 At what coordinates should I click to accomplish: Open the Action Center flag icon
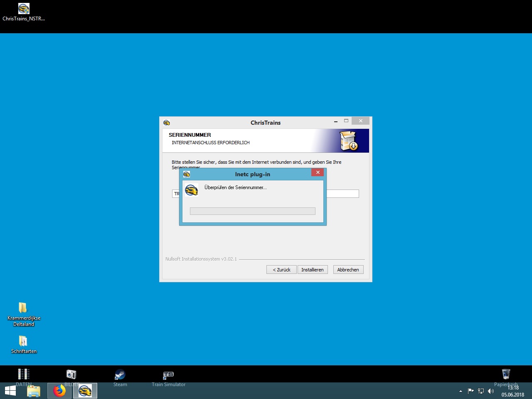click(470, 391)
